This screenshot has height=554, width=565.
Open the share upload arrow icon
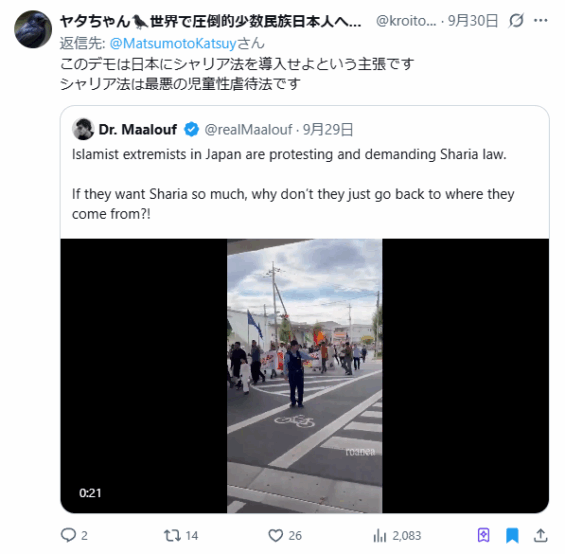540,535
